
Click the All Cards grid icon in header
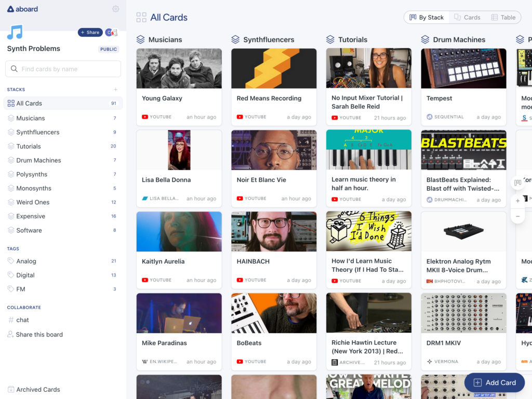(x=141, y=17)
